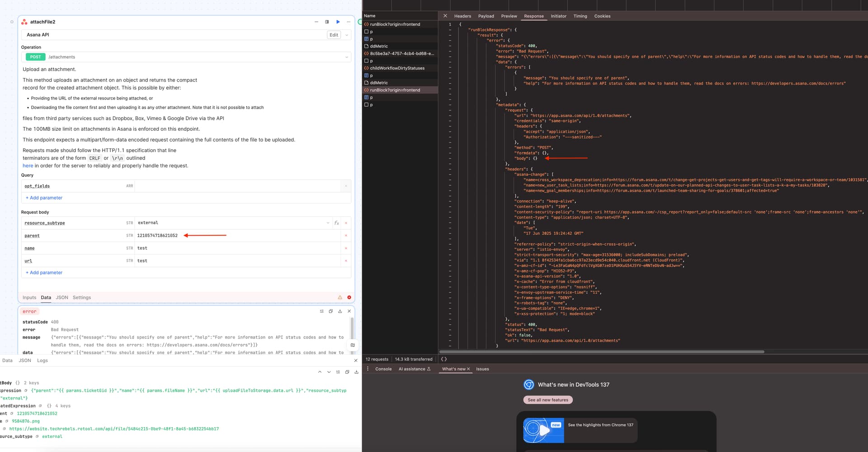Click the opt_fields value input

(237, 186)
